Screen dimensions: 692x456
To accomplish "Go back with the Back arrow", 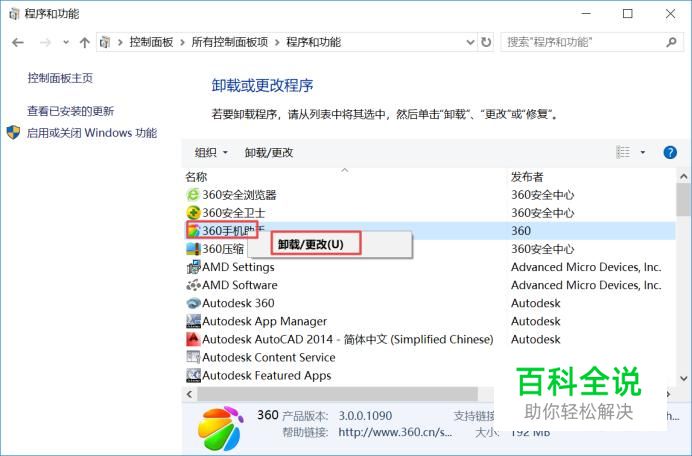I will (18, 42).
